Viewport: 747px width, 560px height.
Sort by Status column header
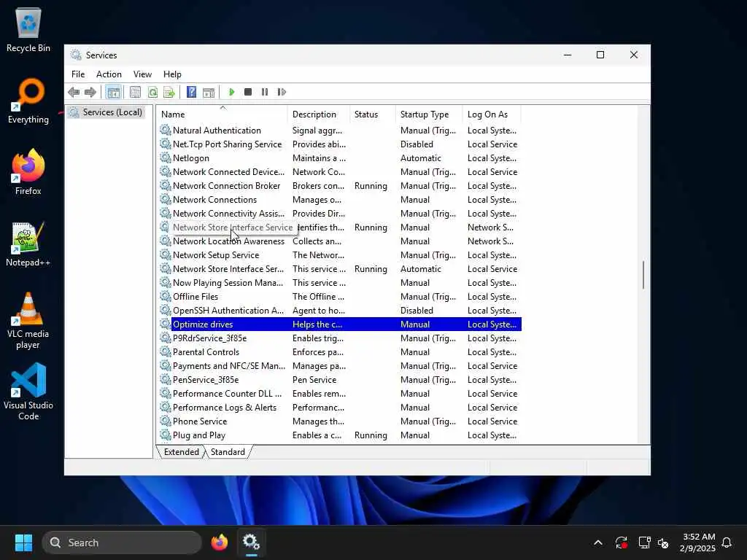[372, 114]
